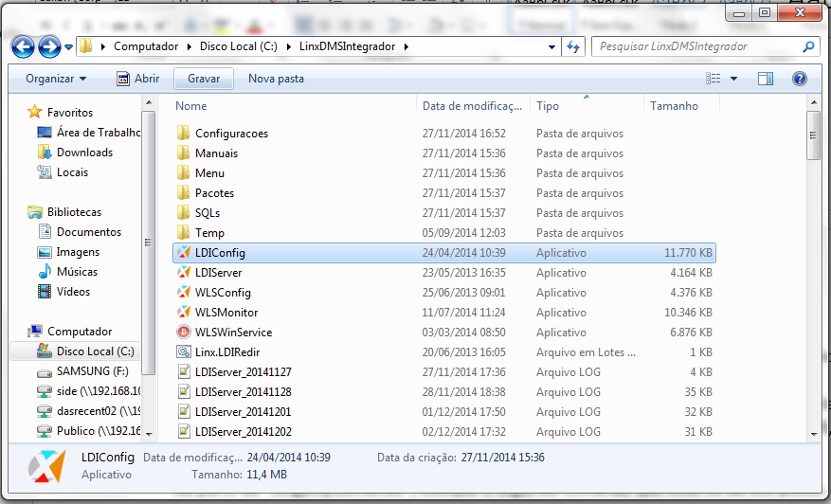Screen dimensions: 831x504
Task: Click the navigation pane scroll up arrow
Action: pos(149,103)
